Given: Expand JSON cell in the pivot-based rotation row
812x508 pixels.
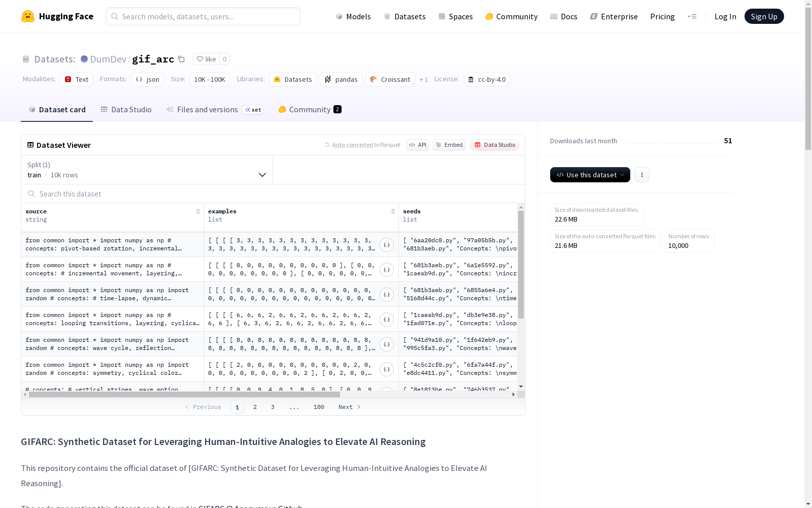Looking at the screenshot, I should click(387, 245).
